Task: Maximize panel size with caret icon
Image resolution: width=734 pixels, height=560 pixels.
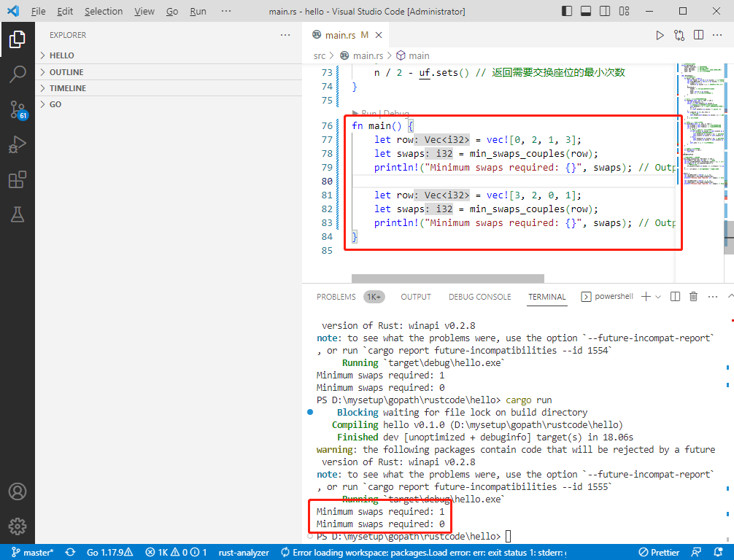Action: 730,296
